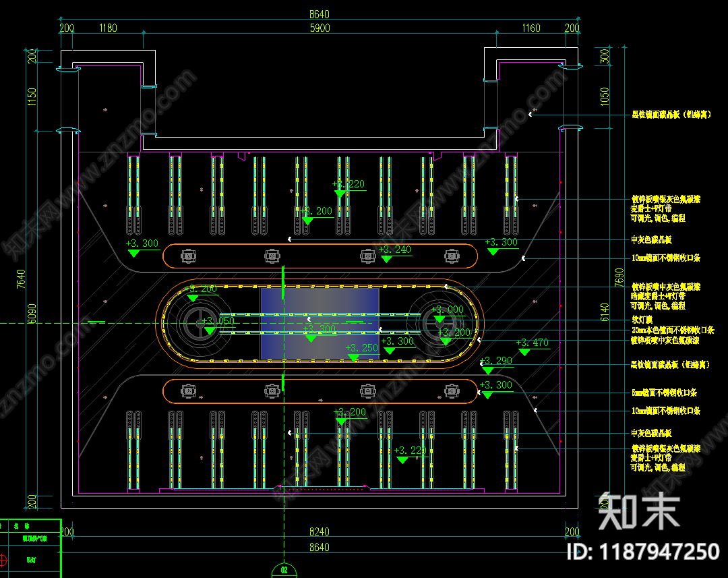The height and width of the screenshot is (578, 728).
Task: Click the 02 section marker circle
Action: (x=284, y=570)
